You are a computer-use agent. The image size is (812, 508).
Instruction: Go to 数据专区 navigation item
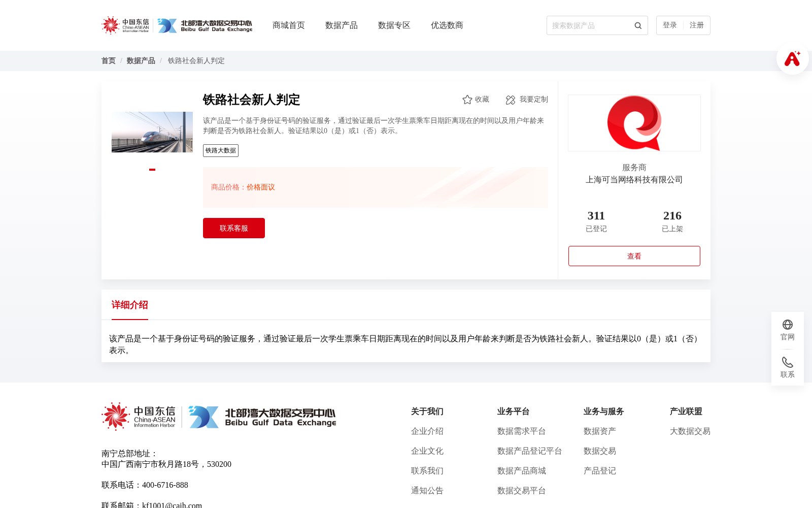(x=394, y=25)
